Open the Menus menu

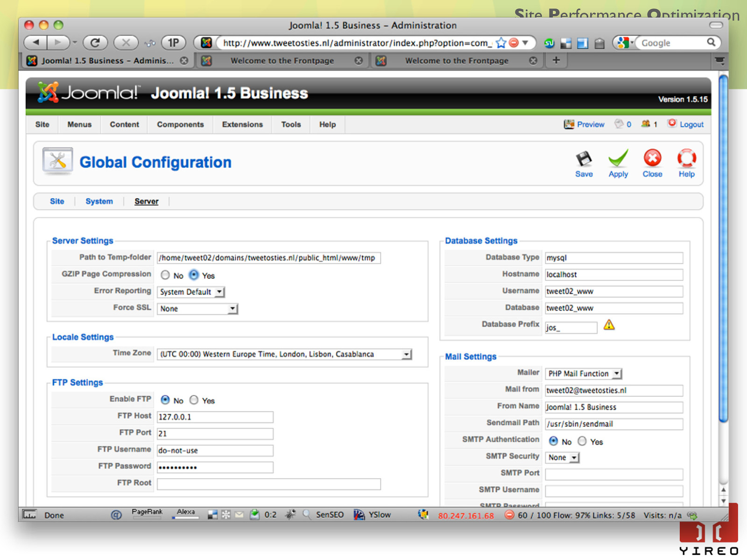79,125
